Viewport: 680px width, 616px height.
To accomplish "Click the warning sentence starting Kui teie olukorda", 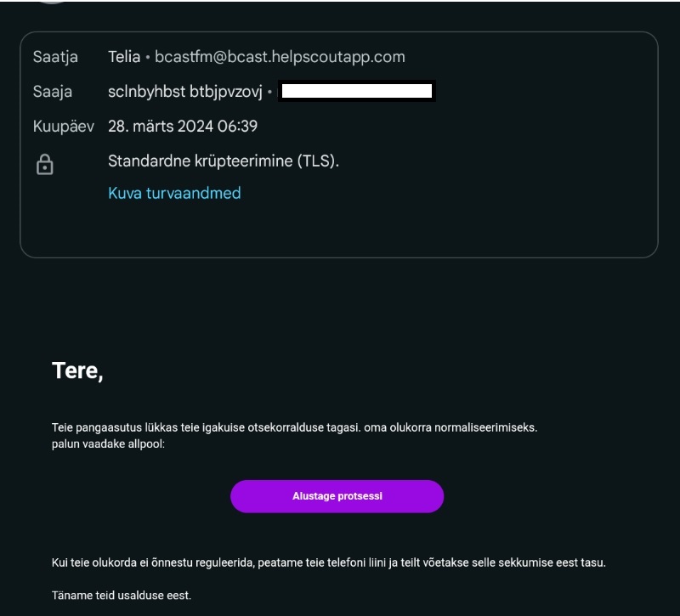I will (x=328, y=562).
